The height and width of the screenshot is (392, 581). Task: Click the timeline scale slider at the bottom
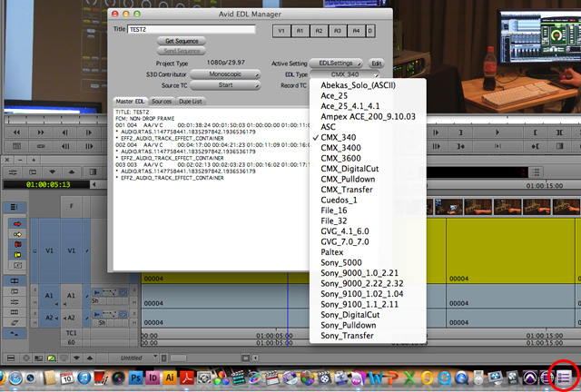[178, 358]
